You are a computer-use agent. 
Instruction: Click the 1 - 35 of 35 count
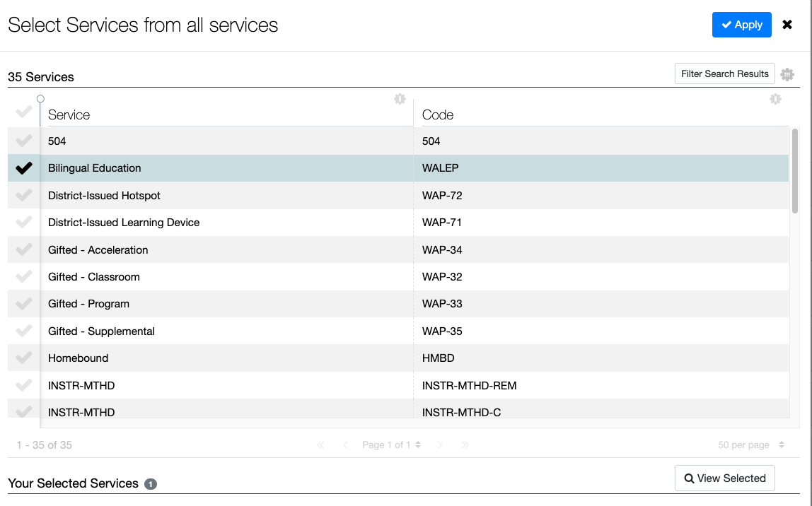44,445
